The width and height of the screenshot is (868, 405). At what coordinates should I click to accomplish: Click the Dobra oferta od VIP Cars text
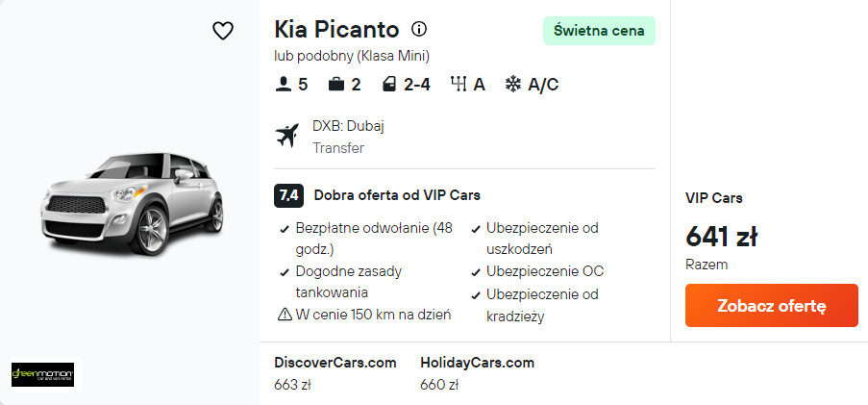(x=397, y=195)
